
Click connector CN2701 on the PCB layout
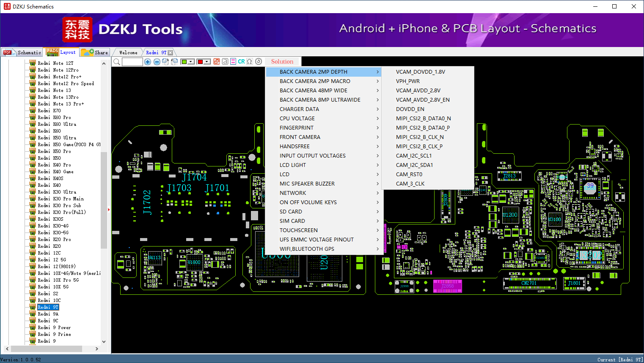point(529,283)
